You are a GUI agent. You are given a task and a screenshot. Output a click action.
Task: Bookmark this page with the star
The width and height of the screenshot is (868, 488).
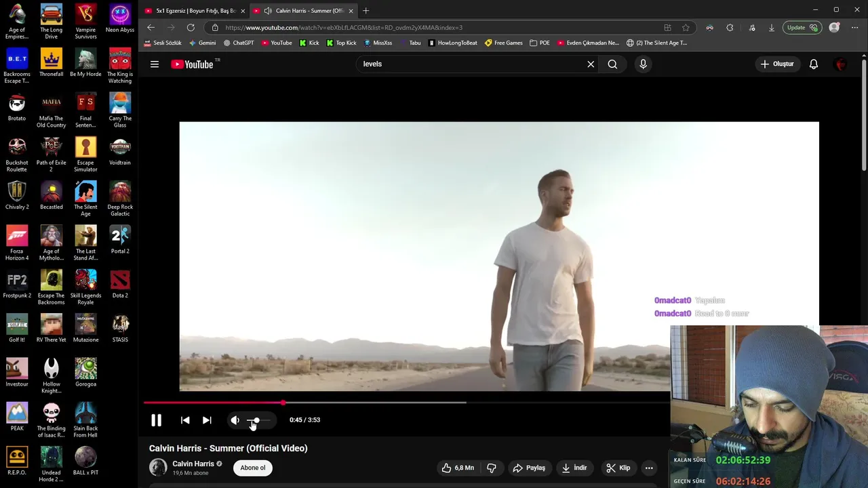point(686,28)
